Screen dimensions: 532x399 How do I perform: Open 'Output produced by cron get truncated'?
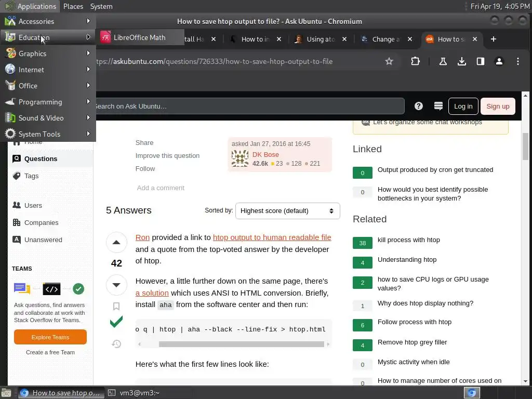click(435, 170)
